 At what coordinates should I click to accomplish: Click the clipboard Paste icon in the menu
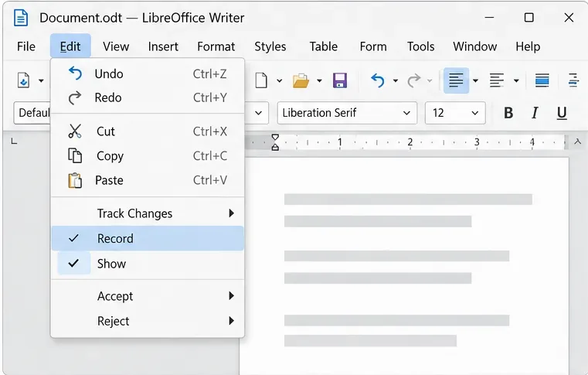[x=75, y=180]
